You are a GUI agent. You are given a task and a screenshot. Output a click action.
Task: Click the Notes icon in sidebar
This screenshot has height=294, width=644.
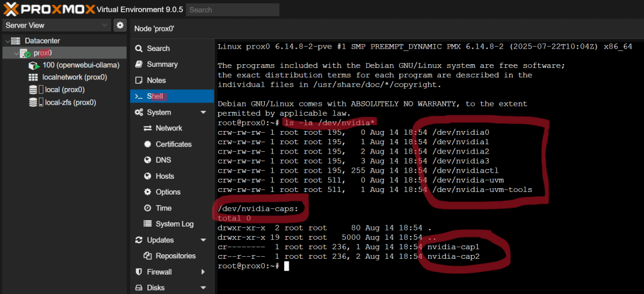[139, 81]
